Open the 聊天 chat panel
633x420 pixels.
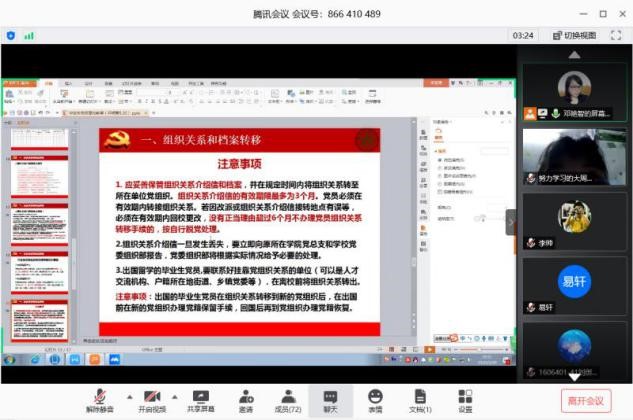pyautogui.click(x=331, y=396)
